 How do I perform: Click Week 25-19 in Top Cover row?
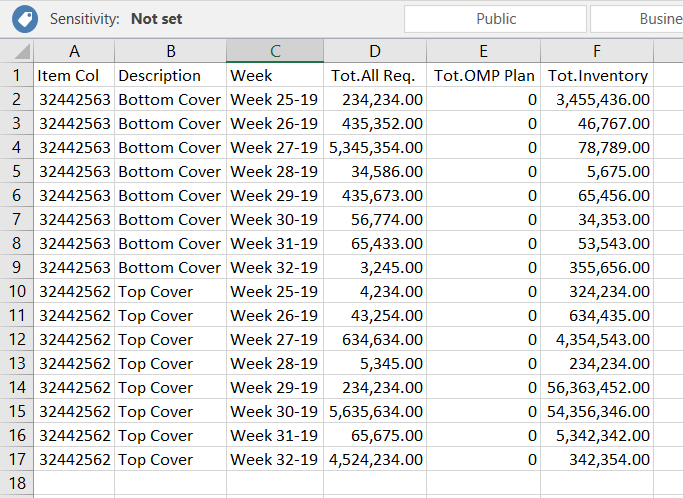click(x=275, y=291)
